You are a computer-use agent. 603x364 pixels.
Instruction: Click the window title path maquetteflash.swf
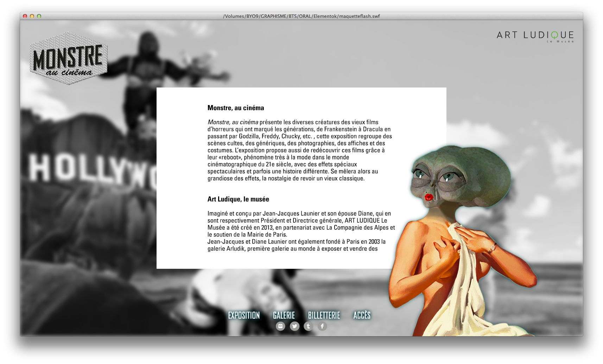click(301, 16)
